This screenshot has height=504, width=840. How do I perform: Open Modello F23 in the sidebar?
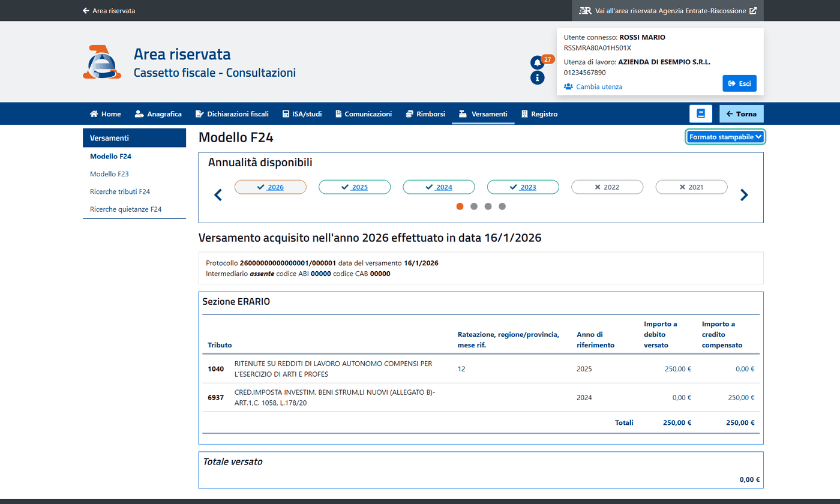tap(109, 174)
